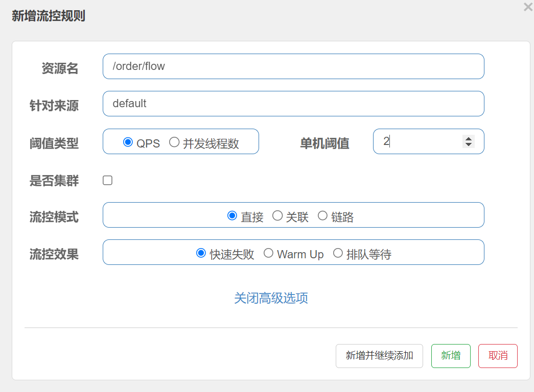Choose the 关联 flow control mode
The image size is (534, 392).
click(277, 215)
